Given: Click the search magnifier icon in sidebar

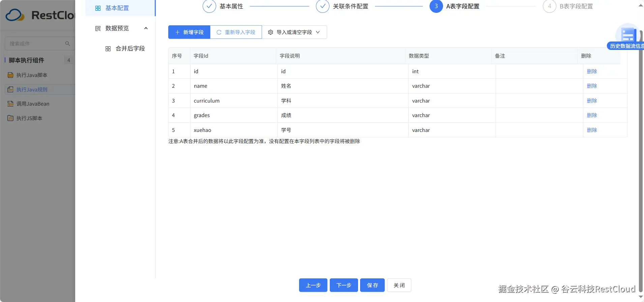Looking at the screenshot, I should coord(67,44).
